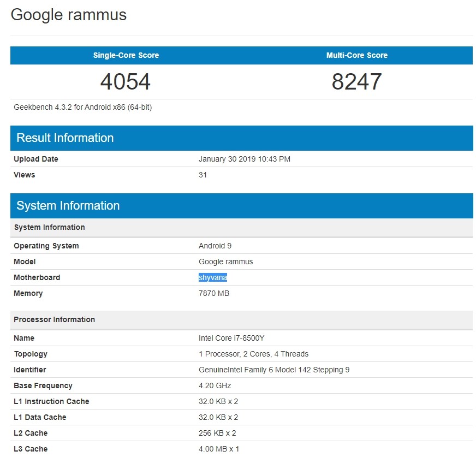Click the Topology value with 2 Cores
476x463 pixels.
coord(253,354)
